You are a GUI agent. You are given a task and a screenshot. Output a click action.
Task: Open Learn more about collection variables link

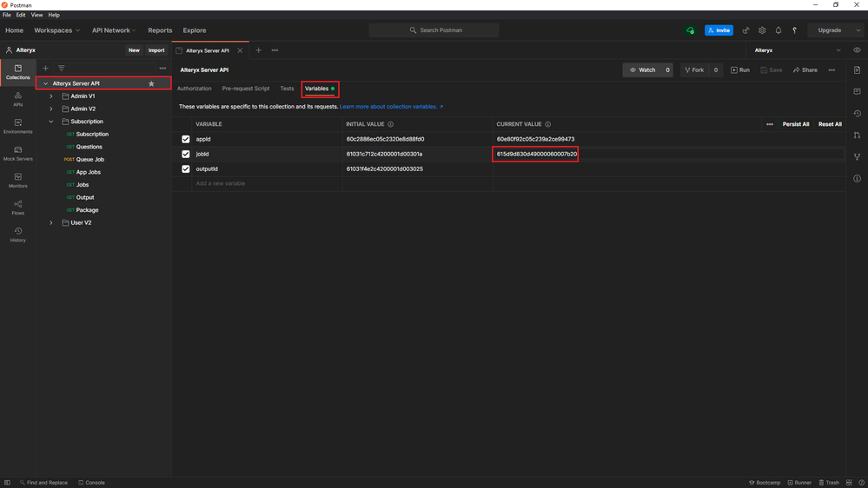pos(391,107)
